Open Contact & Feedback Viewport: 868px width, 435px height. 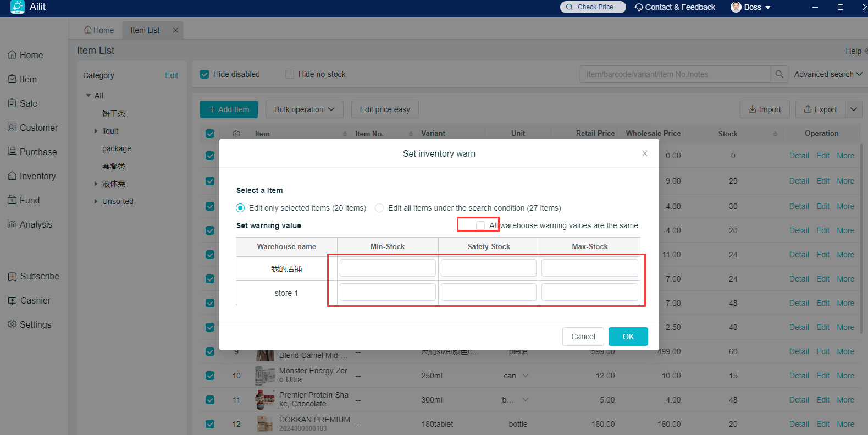coord(675,7)
